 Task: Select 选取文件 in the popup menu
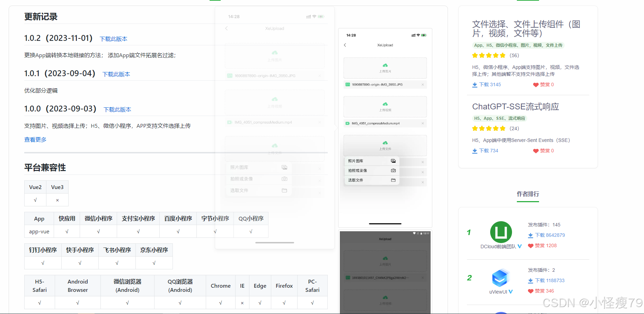pyautogui.click(x=372, y=180)
